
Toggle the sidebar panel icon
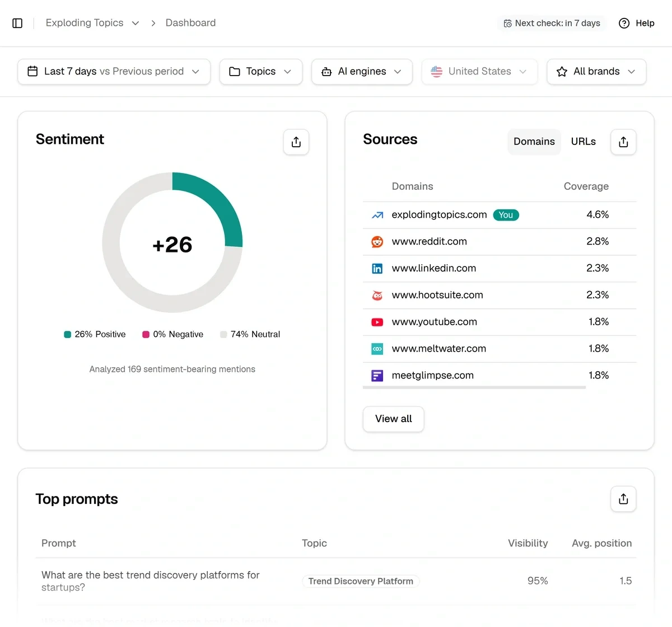[17, 23]
